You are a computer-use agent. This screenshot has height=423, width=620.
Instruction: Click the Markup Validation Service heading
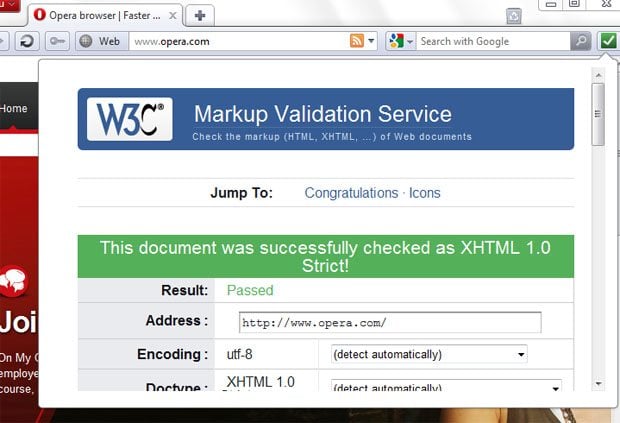point(323,114)
